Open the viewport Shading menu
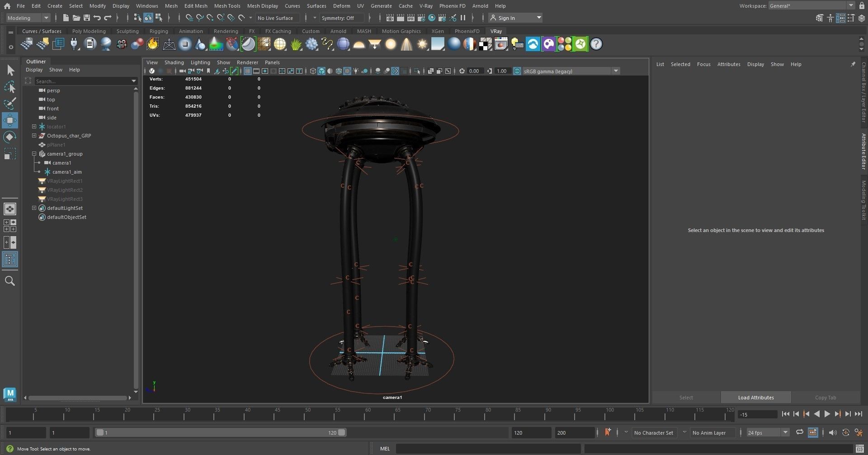This screenshot has height=455, width=868. click(x=174, y=62)
